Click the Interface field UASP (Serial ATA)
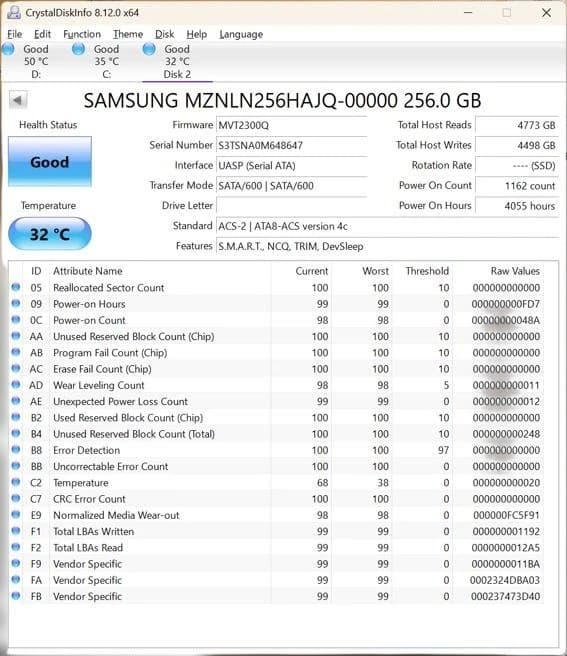The width and height of the screenshot is (567, 656). tap(291, 165)
